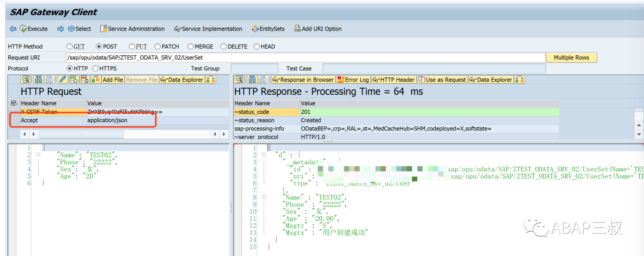Click the back arrow icon before Execute
This screenshot has height=256, width=644.
[13, 29]
